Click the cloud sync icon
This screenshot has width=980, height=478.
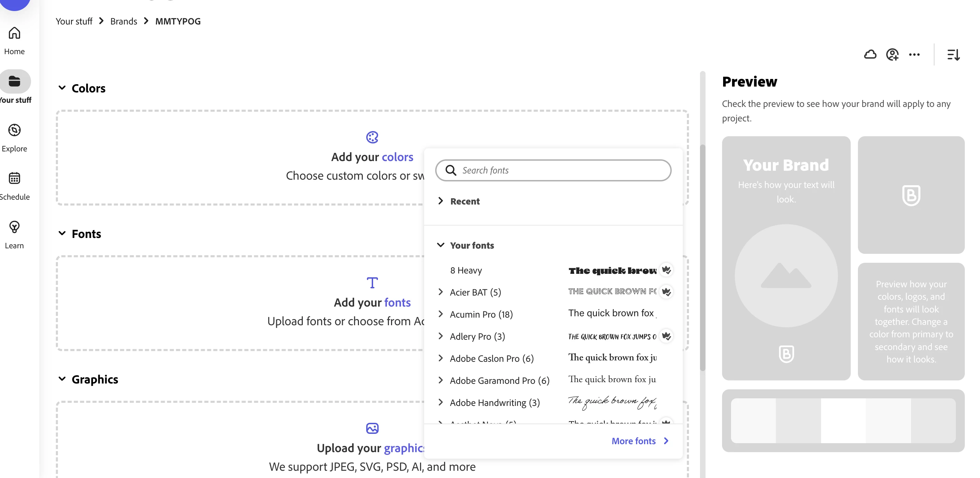pyautogui.click(x=870, y=54)
